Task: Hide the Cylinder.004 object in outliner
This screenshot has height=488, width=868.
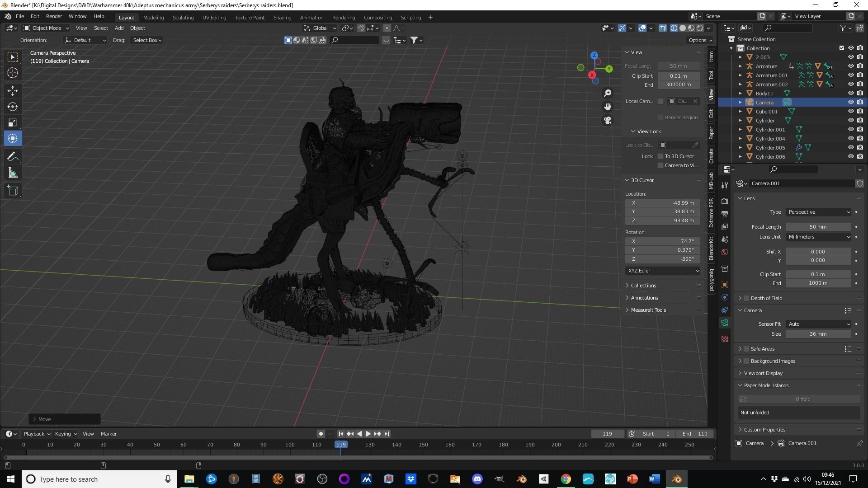Action: (x=850, y=139)
